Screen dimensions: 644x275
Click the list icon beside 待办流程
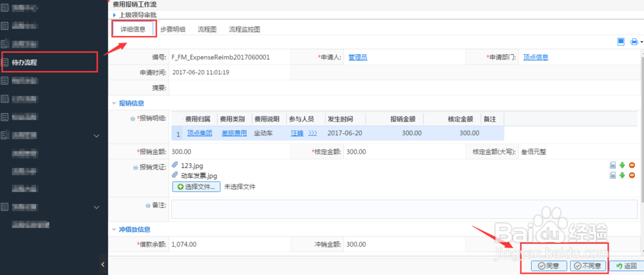coord(5,62)
